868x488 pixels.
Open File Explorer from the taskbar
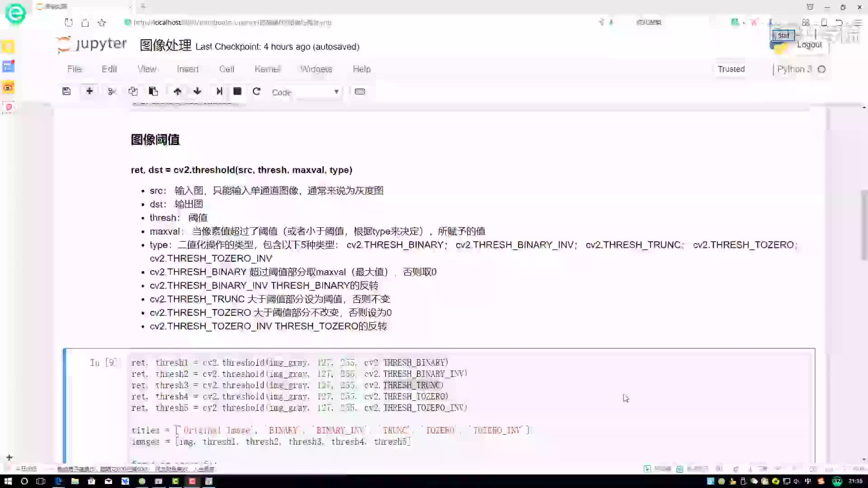75,481
